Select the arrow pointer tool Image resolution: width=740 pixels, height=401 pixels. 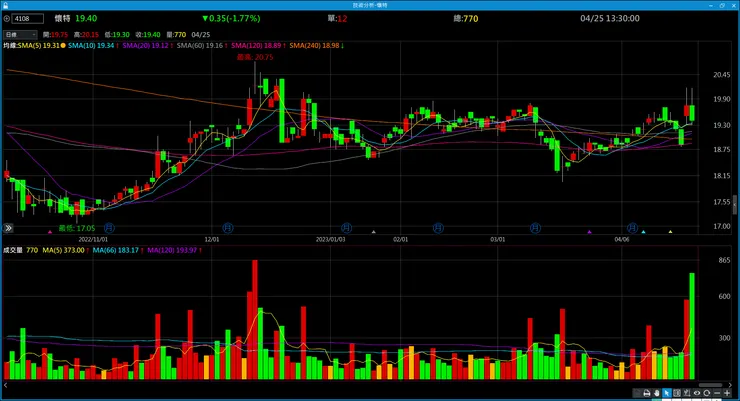click(667, 393)
